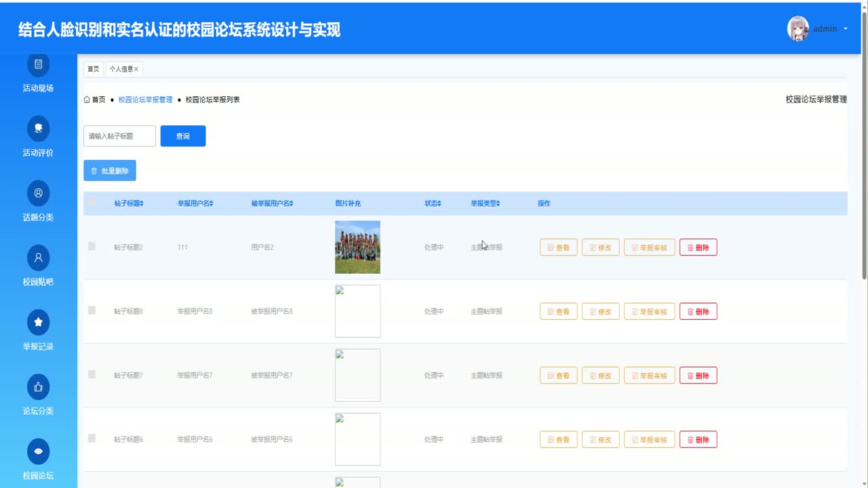
Task: Open the 话题分类 sidebar icon
Action: [x=38, y=192]
